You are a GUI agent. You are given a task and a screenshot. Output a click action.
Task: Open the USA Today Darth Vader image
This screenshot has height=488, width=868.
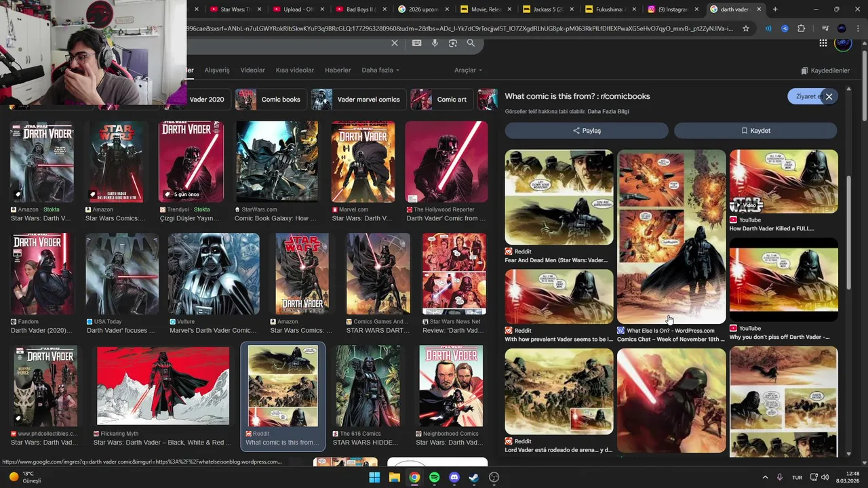click(x=122, y=274)
